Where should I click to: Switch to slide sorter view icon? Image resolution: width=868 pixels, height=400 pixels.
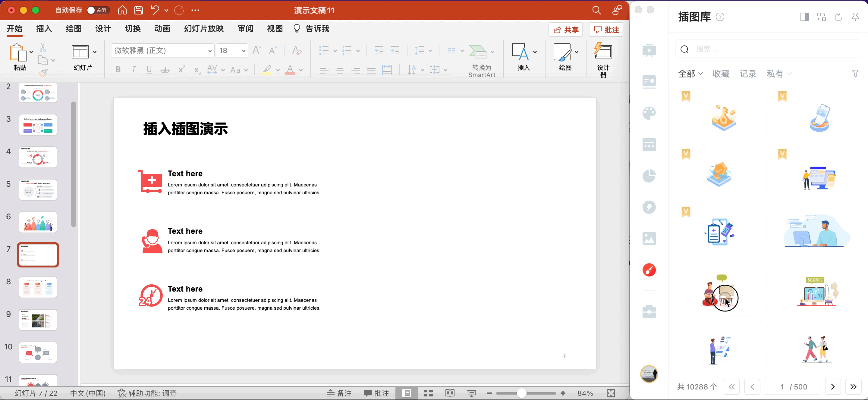428,393
